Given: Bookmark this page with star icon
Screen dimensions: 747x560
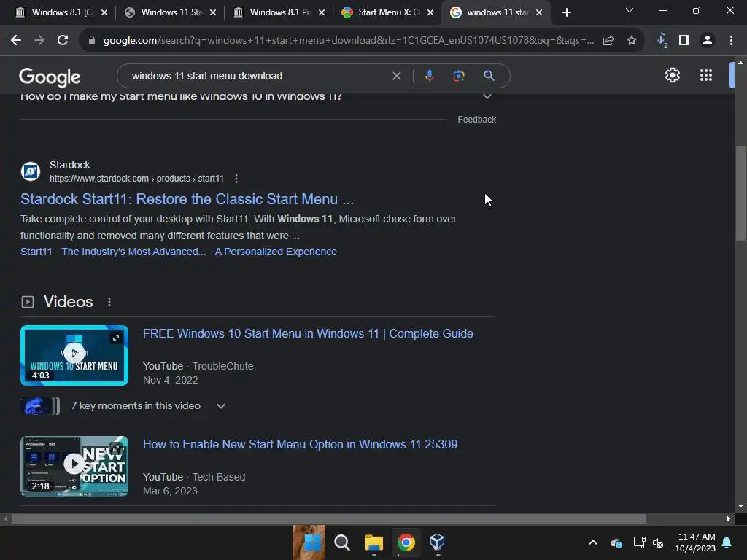Looking at the screenshot, I should (632, 41).
